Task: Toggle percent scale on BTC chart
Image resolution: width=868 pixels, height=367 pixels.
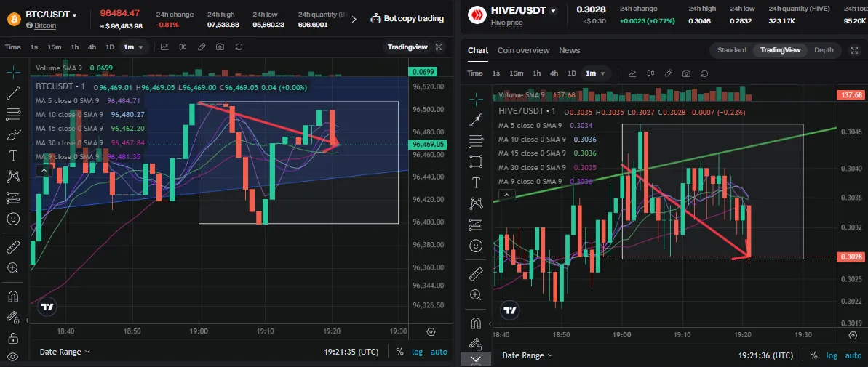Action: point(399,352)
